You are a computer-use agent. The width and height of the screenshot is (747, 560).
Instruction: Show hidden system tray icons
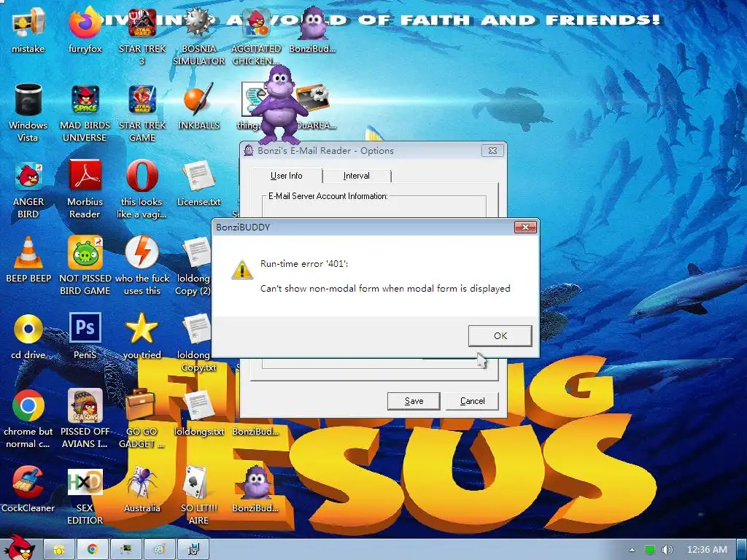pyautogui.click(x=632, y=550)
